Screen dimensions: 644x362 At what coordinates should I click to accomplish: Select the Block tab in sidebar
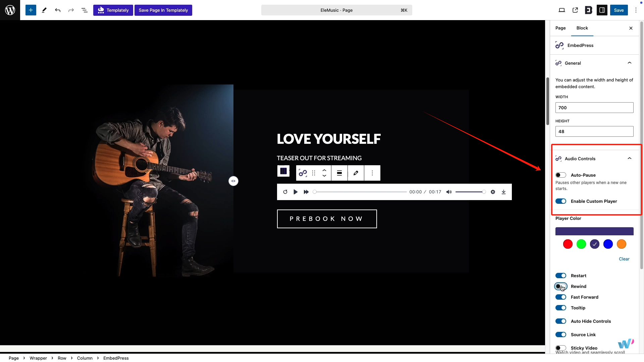click(x=582, y=28)
